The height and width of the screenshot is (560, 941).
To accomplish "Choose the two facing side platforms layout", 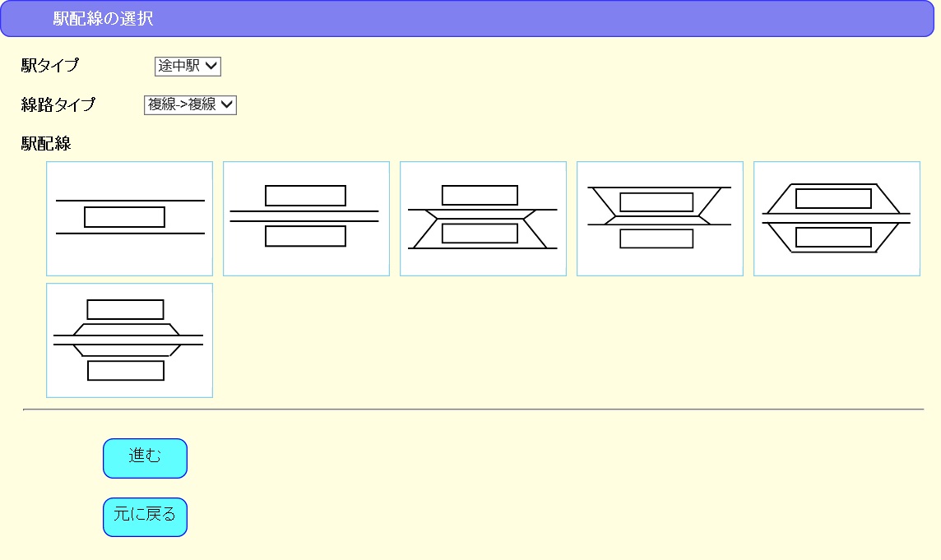I will pos(306,218).
